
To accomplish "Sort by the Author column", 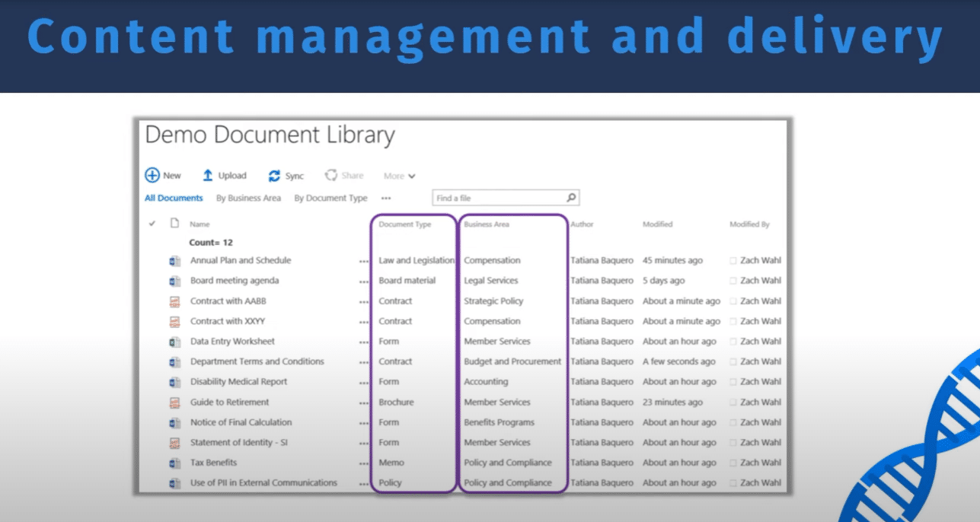I will 582,224.
